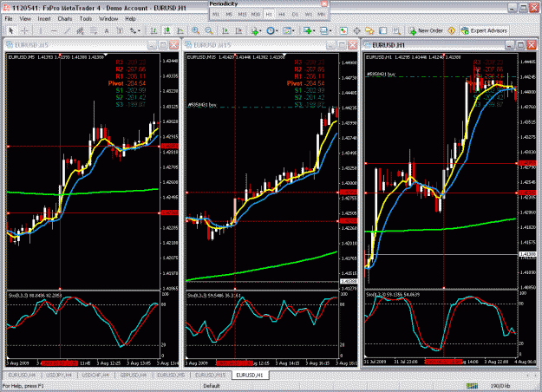
Task: Zoom out on the chart
Action: click(x=209, y=30)
